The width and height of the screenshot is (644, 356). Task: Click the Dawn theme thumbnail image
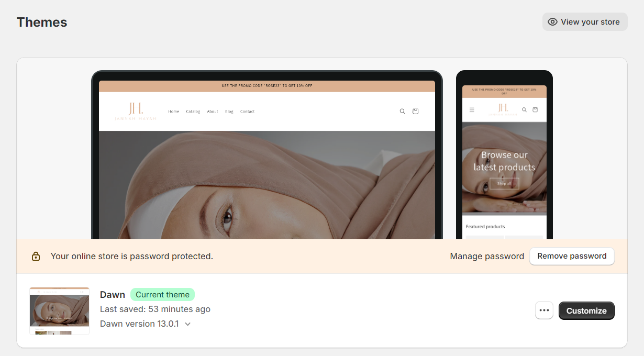59,311
